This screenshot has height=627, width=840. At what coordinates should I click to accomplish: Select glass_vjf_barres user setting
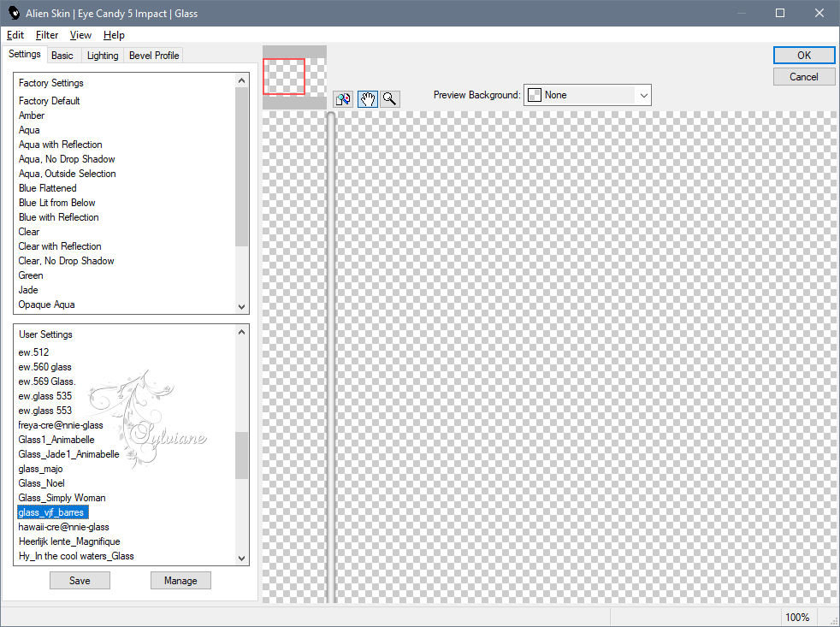[52, 512]
